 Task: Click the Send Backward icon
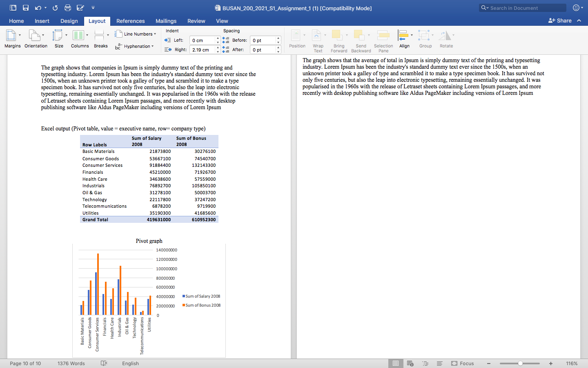(359, 36)
